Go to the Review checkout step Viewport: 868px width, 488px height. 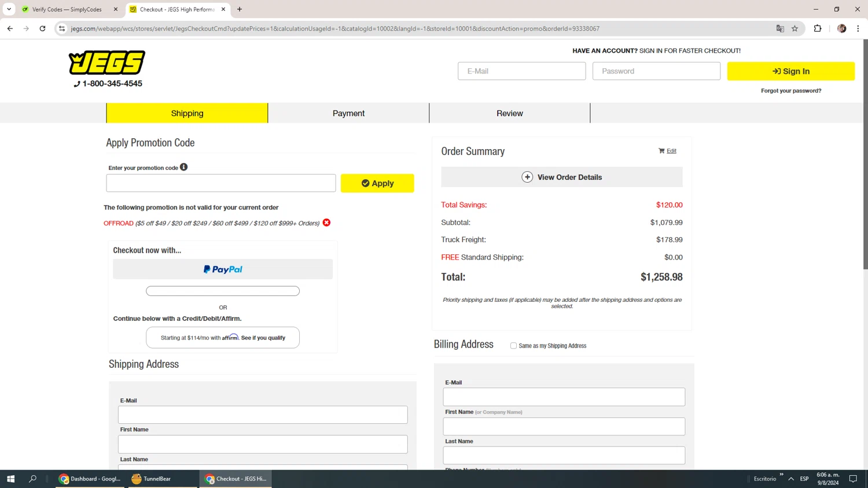point(510,113)
